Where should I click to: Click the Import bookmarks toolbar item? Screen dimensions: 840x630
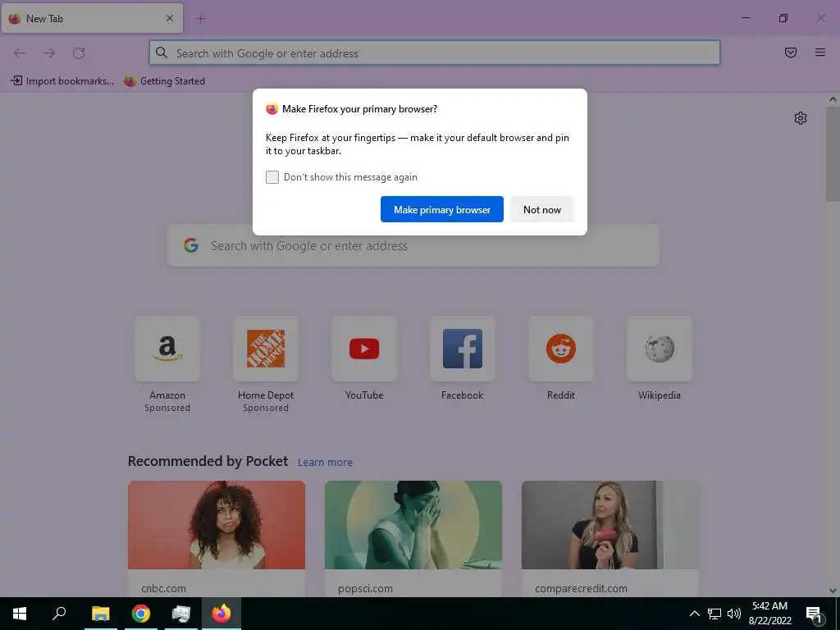[x=62, y=81]
